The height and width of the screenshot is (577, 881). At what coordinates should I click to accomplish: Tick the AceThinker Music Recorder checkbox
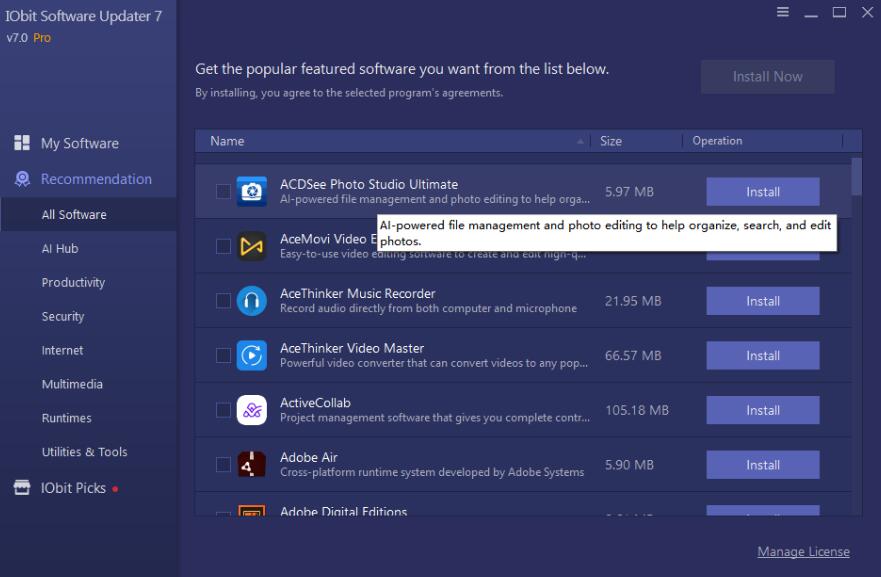[223, 301]
